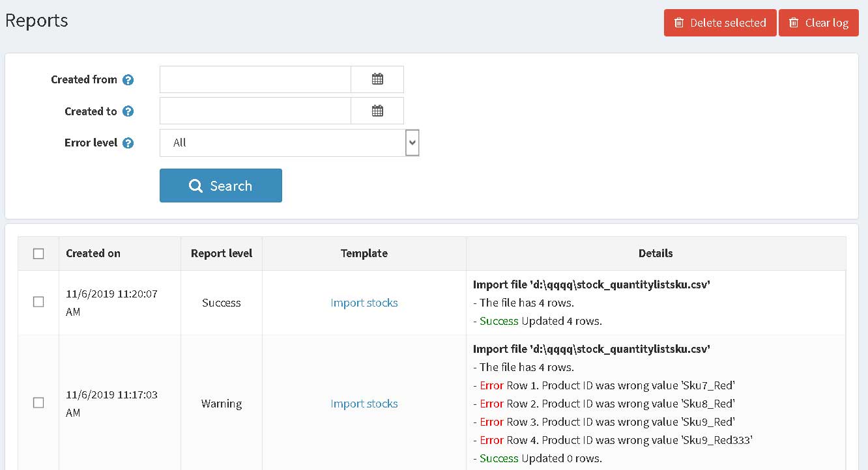
Task: Focus the Created from date field
Action: pyautogui.click(x=255, y=79)
